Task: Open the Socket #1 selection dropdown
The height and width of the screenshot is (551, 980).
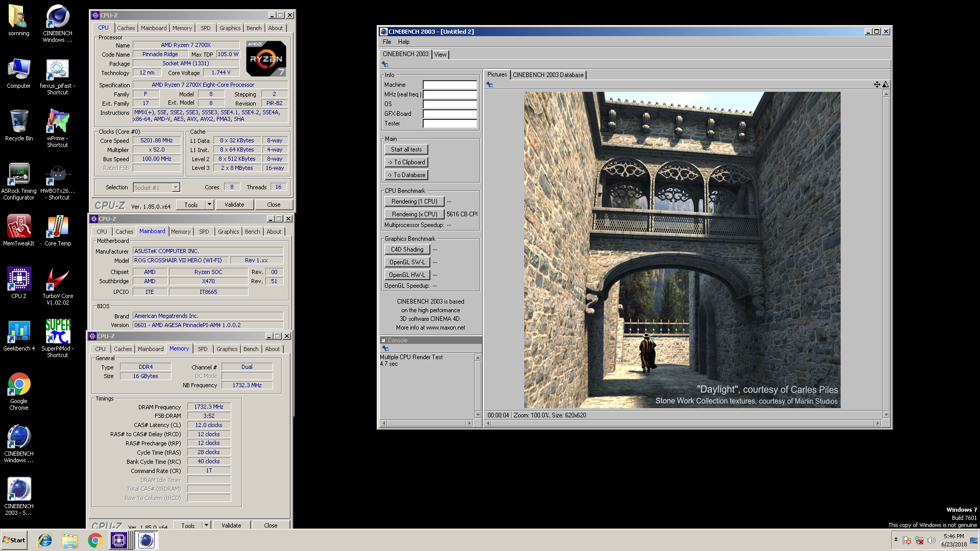Action: coord(176,188)
